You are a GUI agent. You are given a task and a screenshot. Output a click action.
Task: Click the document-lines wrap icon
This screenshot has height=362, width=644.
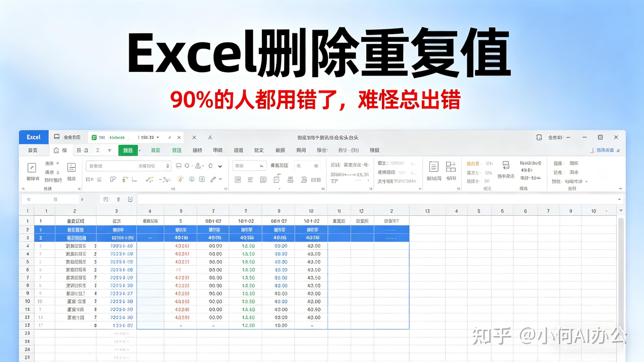(263, 180)
